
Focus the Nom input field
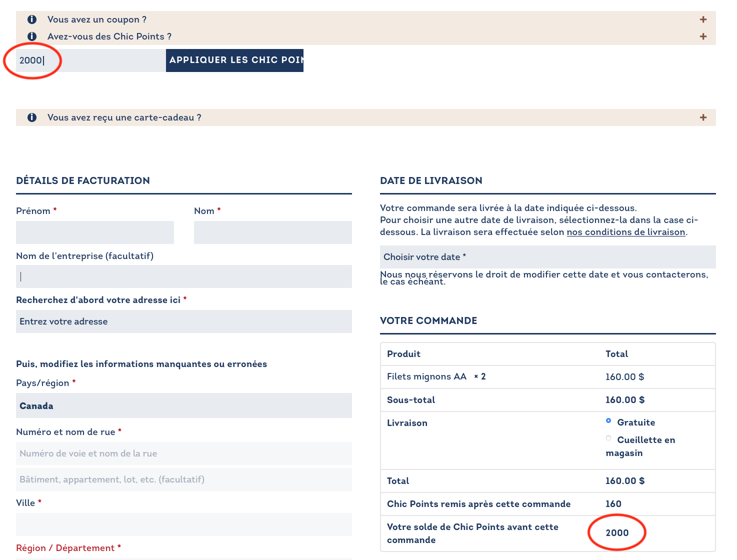coord(272,232)
